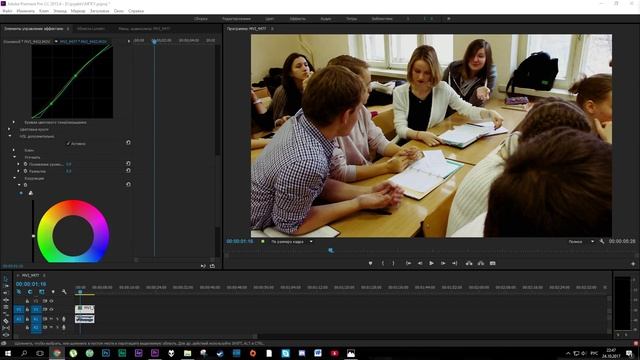Open the Клип menu
This screenshot has width=640, height=360.
[x=44, y=11]
